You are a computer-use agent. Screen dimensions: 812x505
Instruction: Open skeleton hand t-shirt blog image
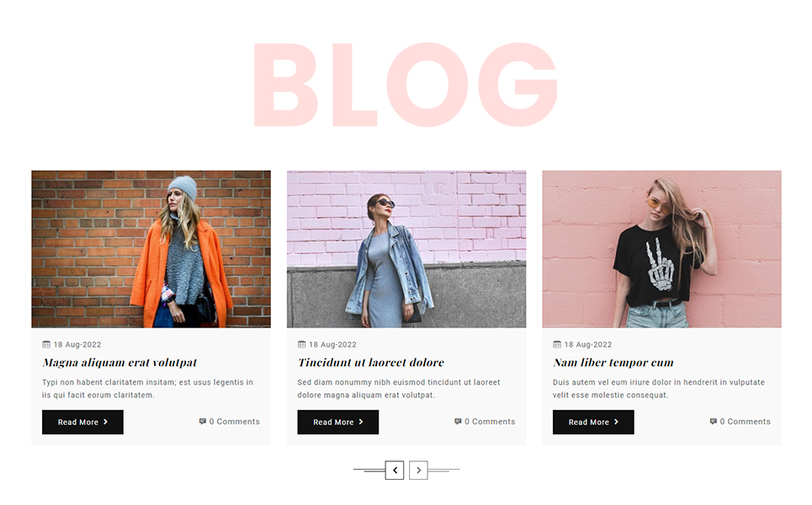click(x=662, y=249)
